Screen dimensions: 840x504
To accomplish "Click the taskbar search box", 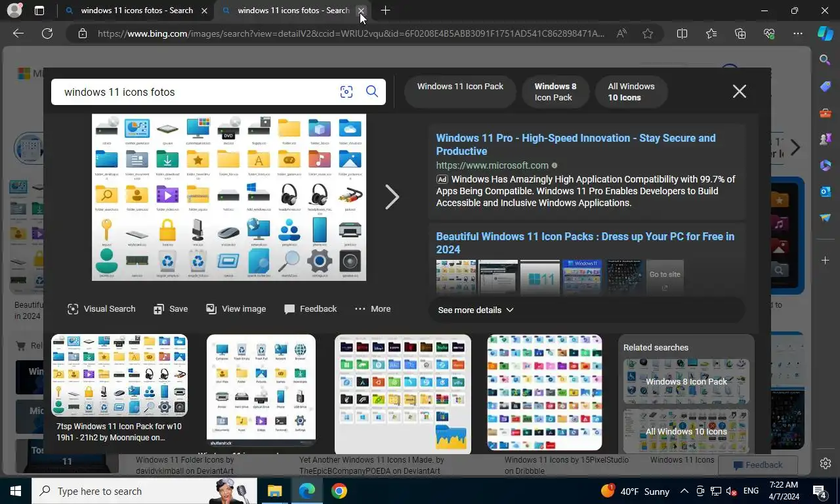I will (x=144, y=491).
